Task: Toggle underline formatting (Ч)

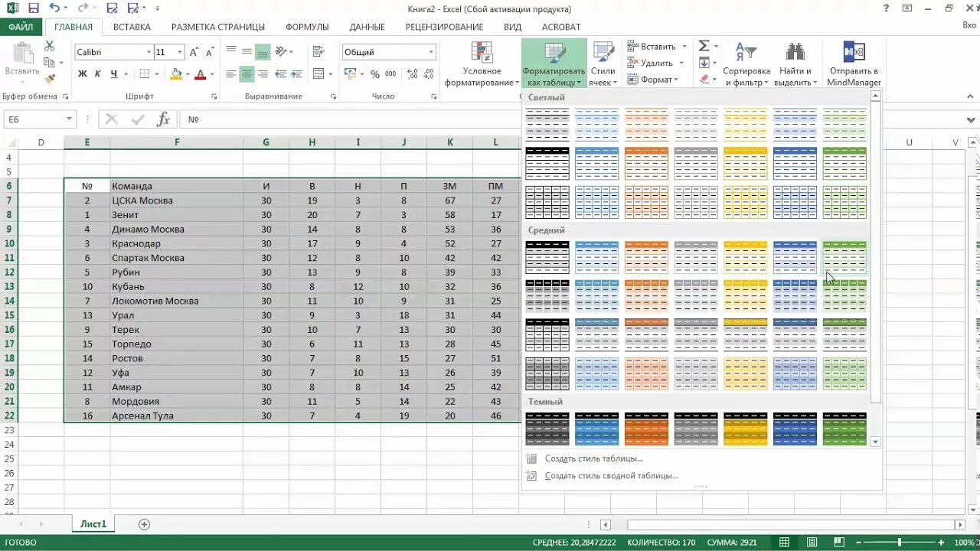Action: point(113,74)
